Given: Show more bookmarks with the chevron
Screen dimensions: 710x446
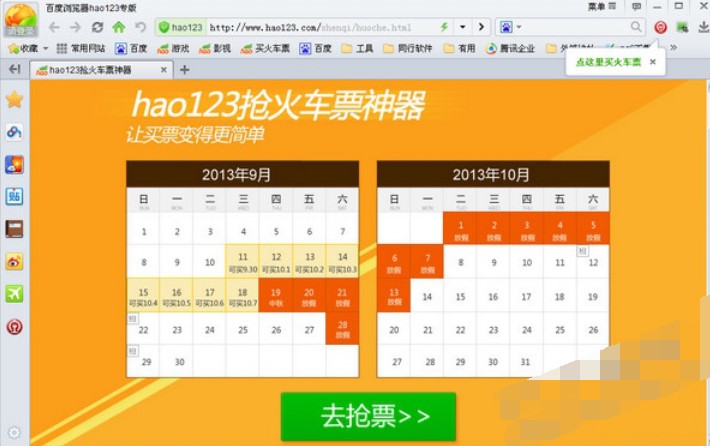Looking at the screenshot, I should (x=673, y=48).
